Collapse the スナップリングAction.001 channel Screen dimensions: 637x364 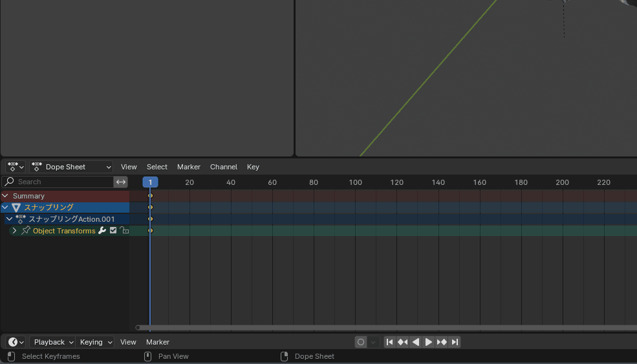click(x=9, y=219)
